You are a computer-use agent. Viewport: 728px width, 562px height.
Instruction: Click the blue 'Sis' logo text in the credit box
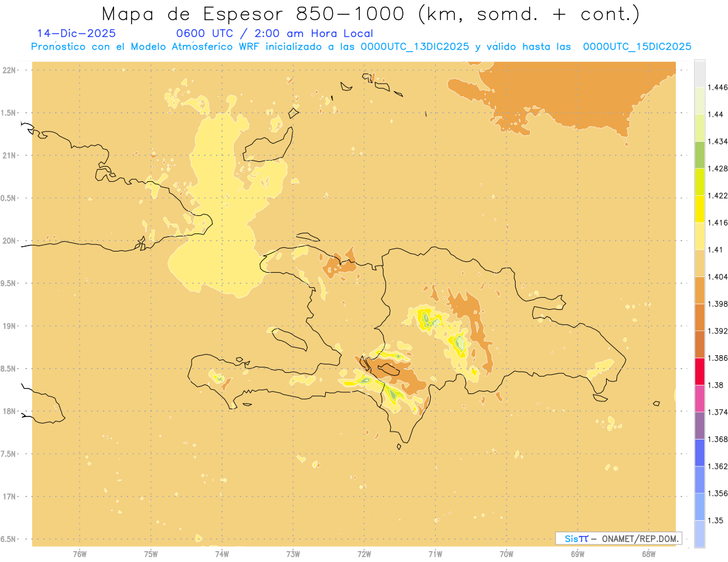[571, 538]
